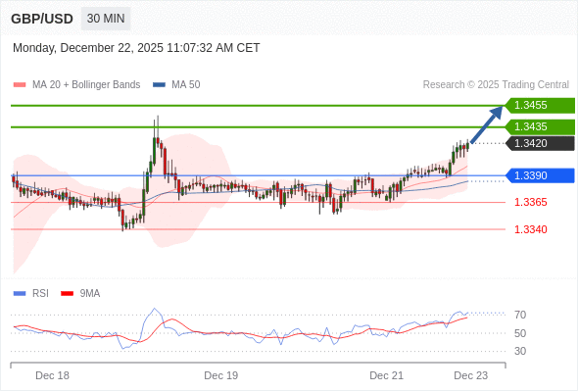Click the 1.3390 pivot price tag

point(540,175)
